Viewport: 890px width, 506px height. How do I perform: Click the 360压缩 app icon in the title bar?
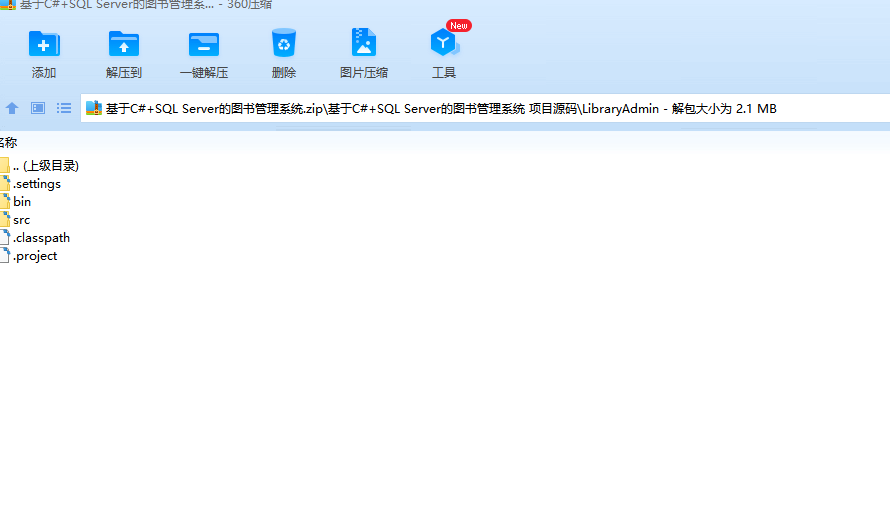(7, 5)
